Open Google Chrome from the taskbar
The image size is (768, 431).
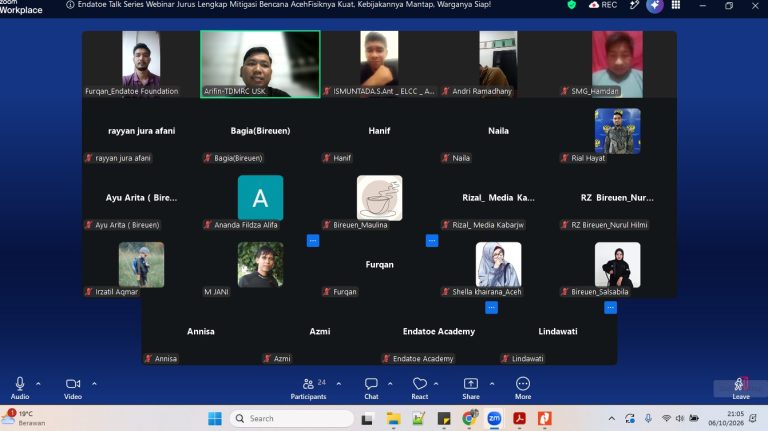point(469,418)
